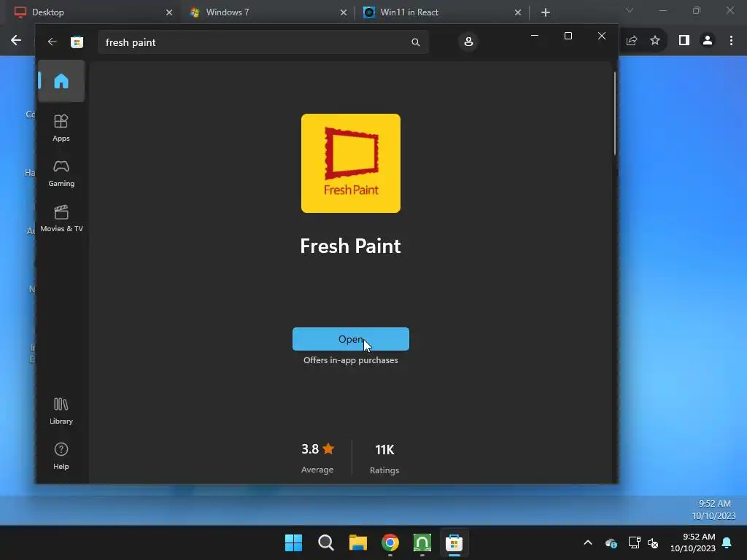
Task: Close the Desktop browser tab
Action: pyautogui.click(x=169, y=12)
